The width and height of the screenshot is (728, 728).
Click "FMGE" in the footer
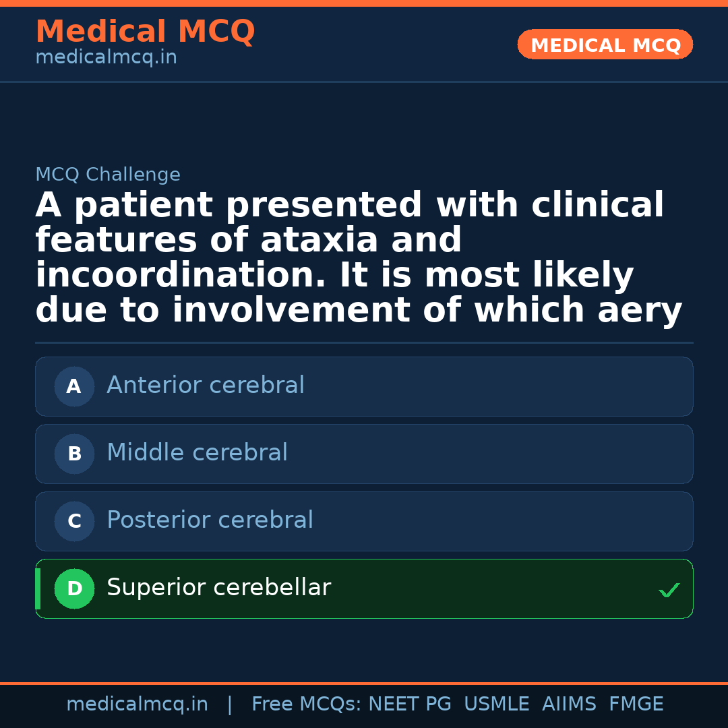636,704
